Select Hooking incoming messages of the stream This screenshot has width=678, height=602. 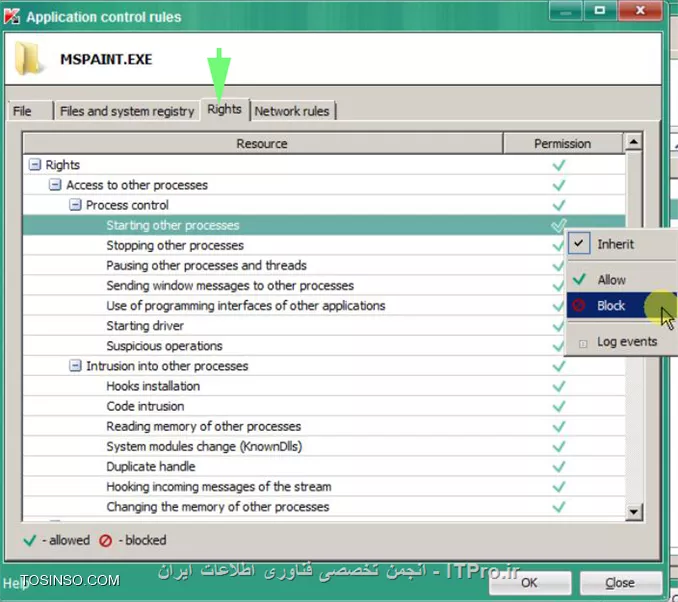(324, 487)
